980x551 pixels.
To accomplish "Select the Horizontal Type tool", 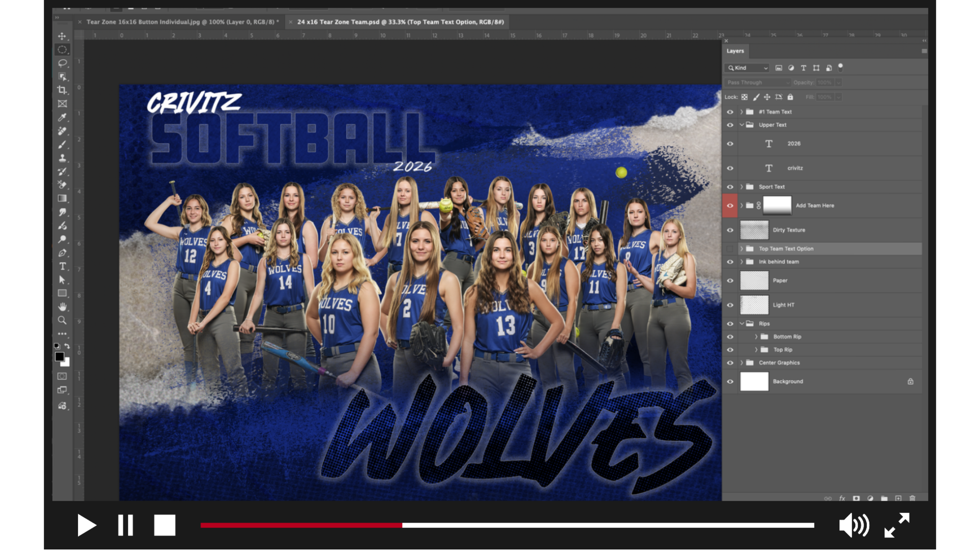I will [x=62, y=266].
